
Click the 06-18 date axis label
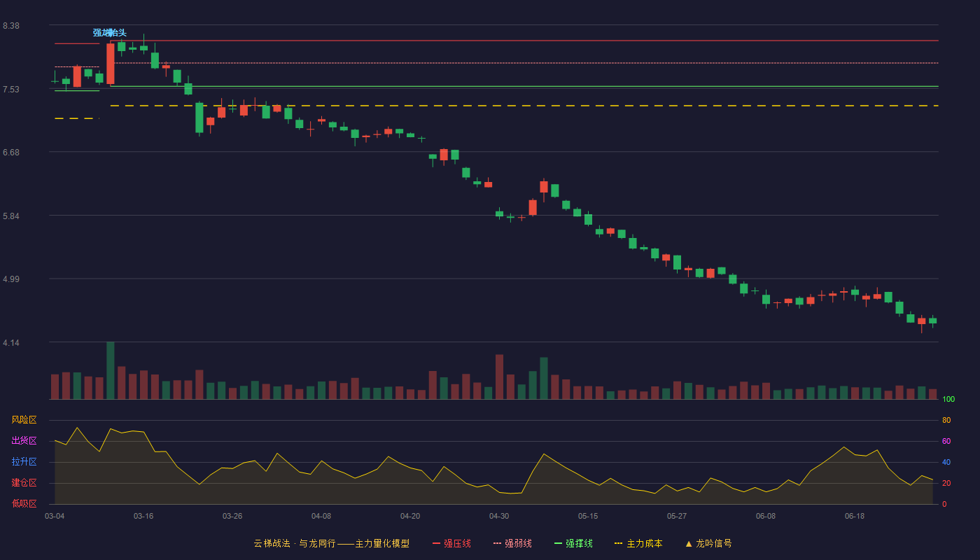tap(855, 516)
